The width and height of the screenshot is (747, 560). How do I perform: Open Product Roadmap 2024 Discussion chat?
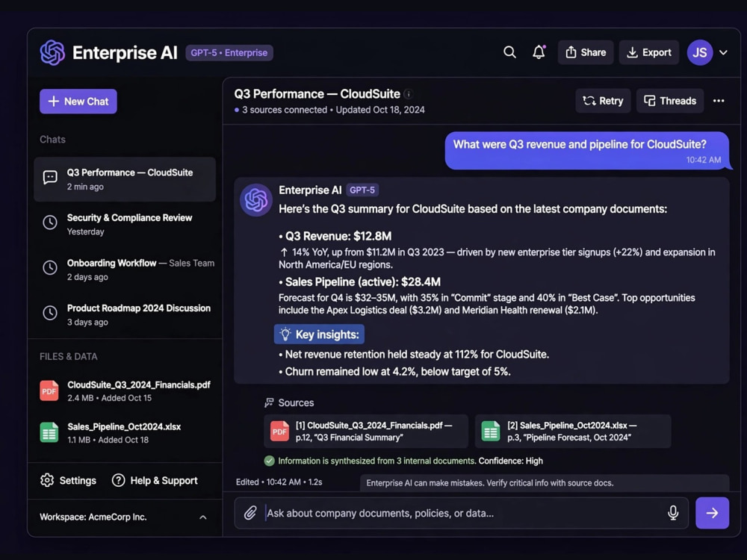click(x=125, y=315)
